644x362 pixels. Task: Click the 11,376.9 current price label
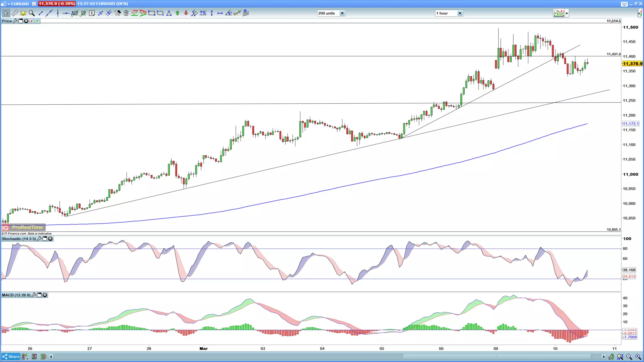click(x=632, y=63)
